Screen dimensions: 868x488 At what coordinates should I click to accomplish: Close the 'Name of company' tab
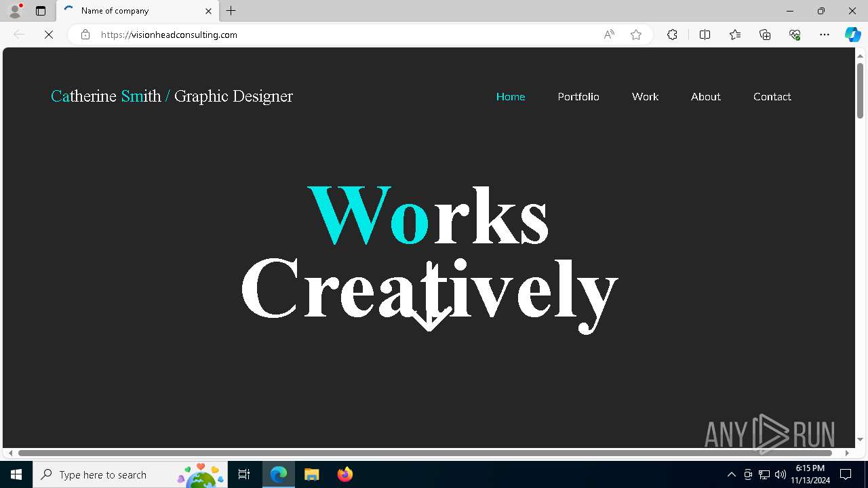[208, 11]
